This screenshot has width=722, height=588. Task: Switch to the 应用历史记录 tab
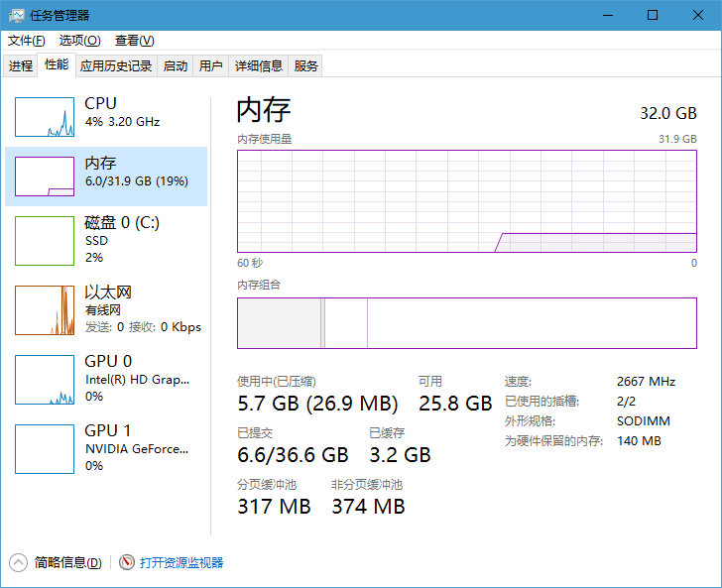(116, 65)
